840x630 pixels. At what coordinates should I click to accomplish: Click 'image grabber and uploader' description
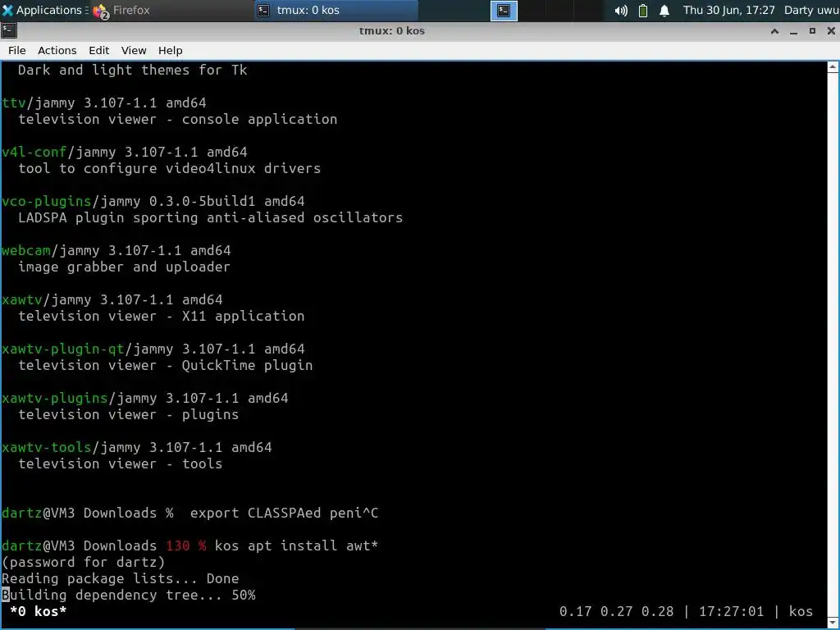124,267
